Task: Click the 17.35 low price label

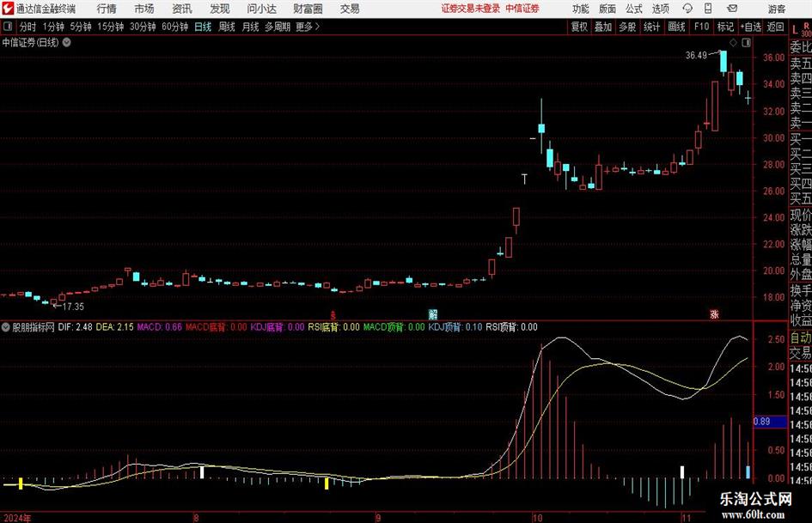Action: click(x=73, y=307)
